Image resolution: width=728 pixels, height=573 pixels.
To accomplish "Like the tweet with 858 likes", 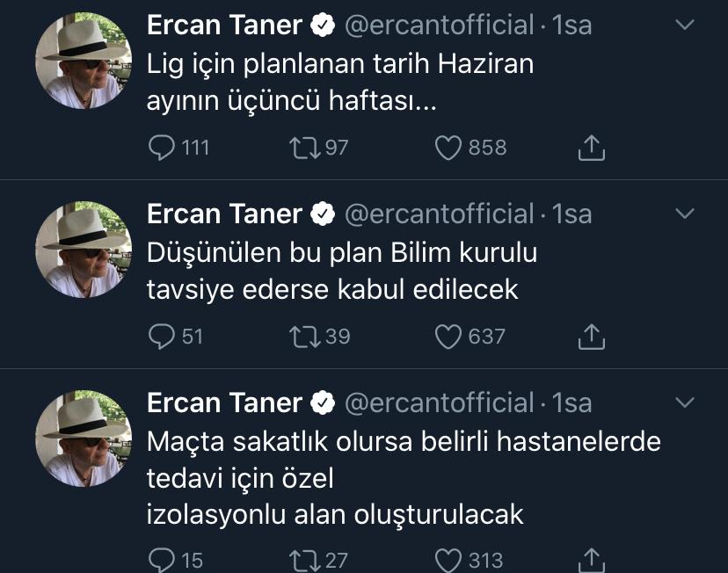I will click(448, 148).
